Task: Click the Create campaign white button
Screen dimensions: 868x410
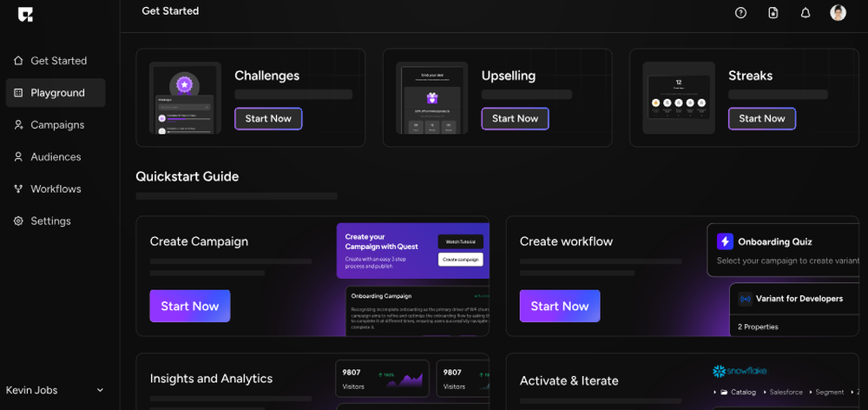Action: point(461,260)
